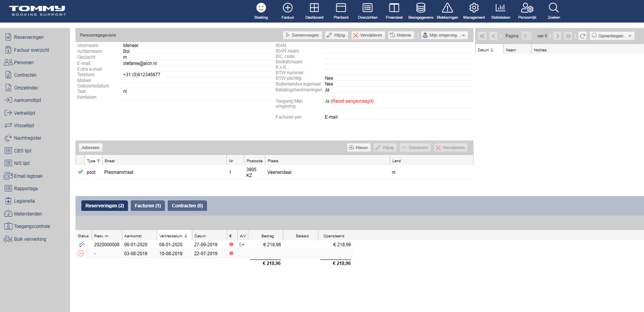Go to next page of notes
This screenshot has height=312, width=644.
pyautogui.click(x=557, y=36)
